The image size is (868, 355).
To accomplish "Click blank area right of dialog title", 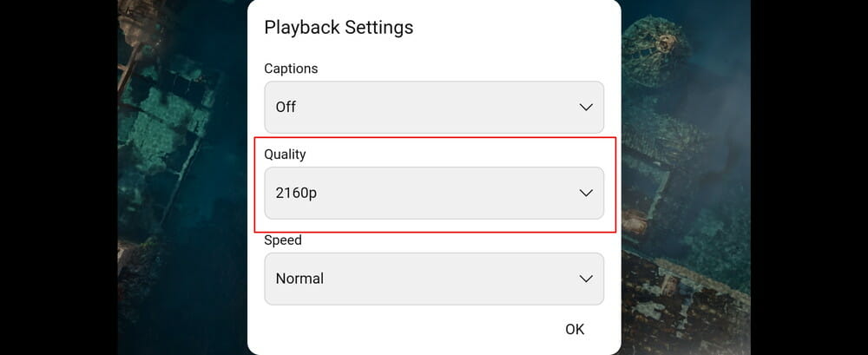I will (521, 28).
